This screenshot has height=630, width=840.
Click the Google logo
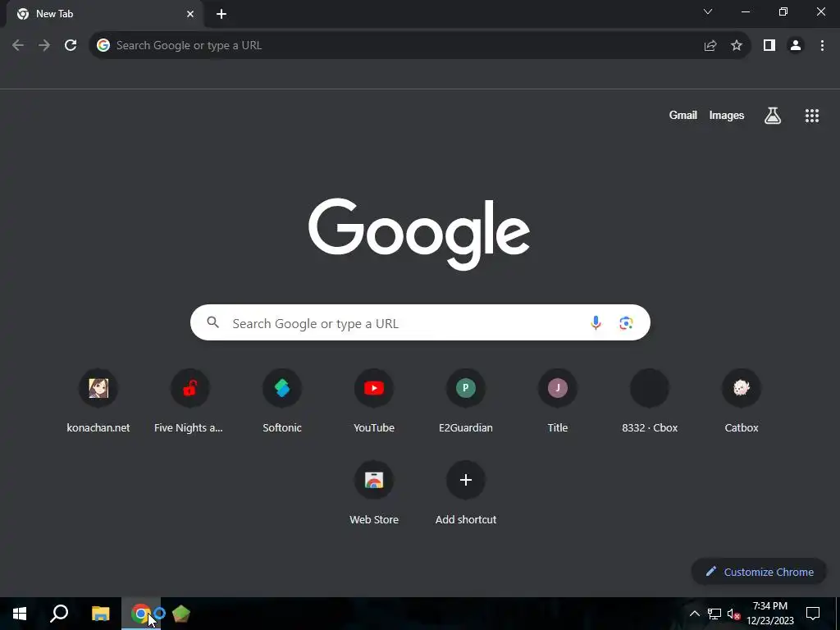419,234
